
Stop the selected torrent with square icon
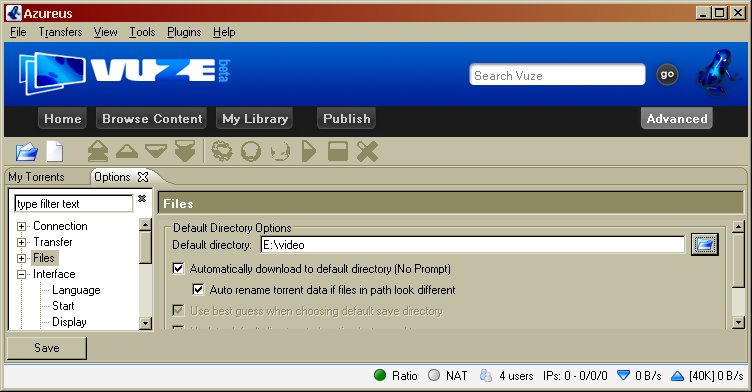[x=338, y=151]
